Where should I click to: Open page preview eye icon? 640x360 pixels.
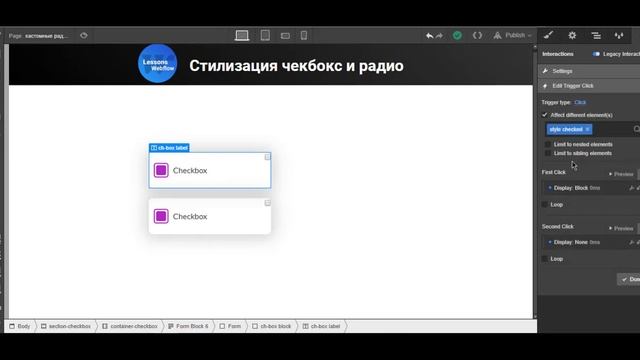point(84,36)
